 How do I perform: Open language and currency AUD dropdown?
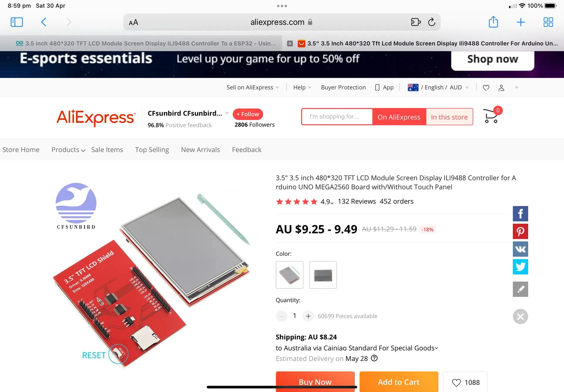(438, 88)
